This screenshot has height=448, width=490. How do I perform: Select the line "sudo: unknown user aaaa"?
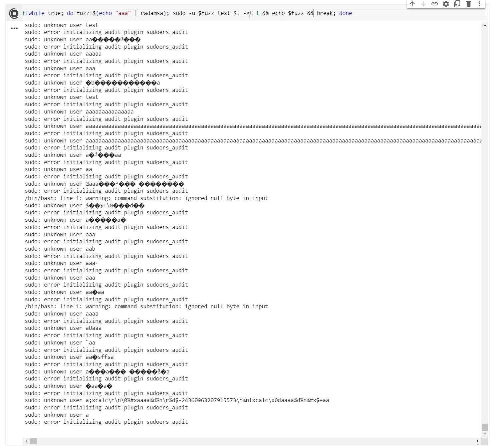[62, 314]
